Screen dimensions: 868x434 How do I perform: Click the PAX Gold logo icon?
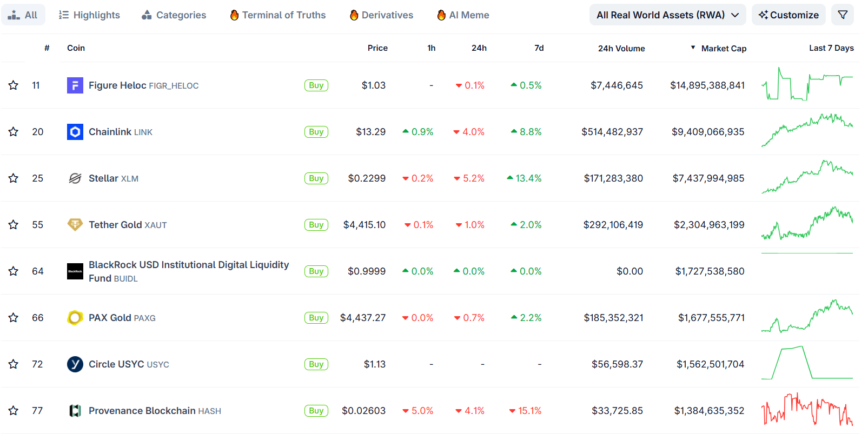tap(75, 318)
